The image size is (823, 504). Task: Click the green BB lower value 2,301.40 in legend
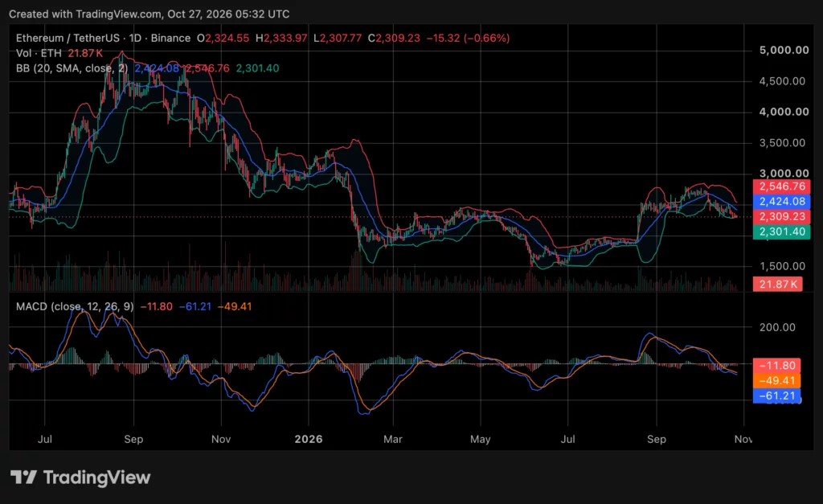coord(257,68)
